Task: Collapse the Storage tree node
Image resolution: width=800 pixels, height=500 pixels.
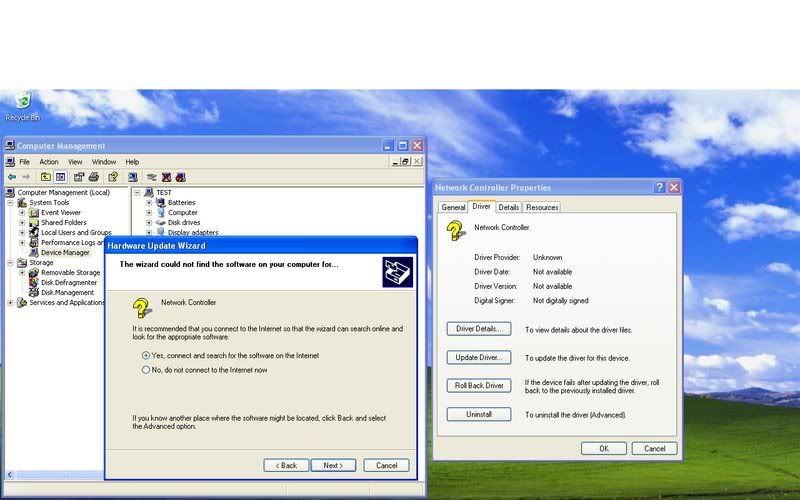Action: pos(10,262)
